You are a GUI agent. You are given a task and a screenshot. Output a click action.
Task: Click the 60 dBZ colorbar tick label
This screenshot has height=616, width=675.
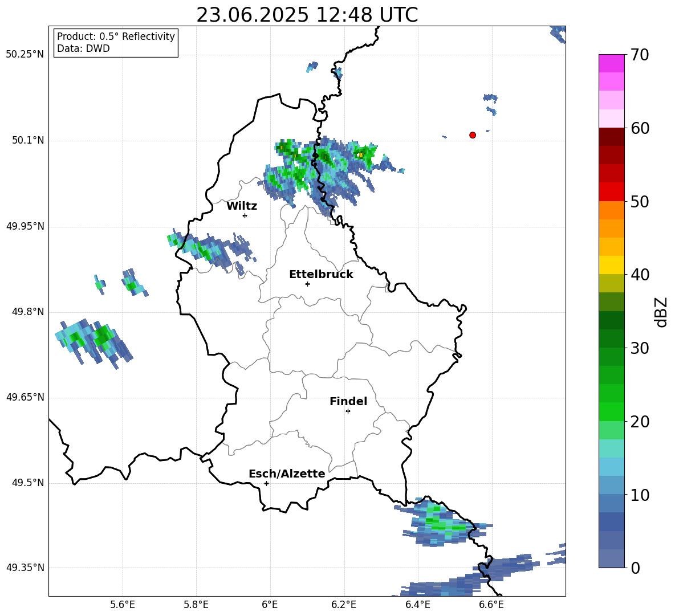pyautogui.click(x=640, y=128)
